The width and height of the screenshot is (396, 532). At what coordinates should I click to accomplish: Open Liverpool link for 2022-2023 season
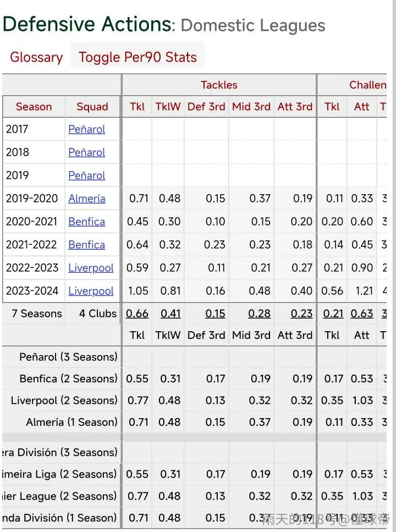(91, 268)
